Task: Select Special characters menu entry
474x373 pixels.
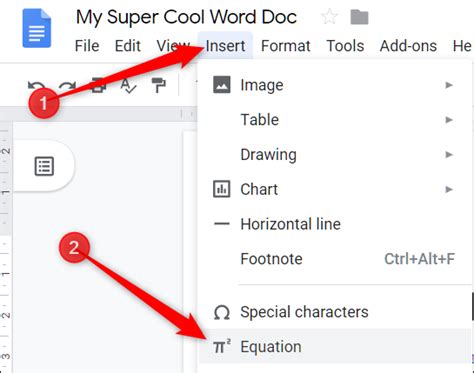Action: coord(335,312)
